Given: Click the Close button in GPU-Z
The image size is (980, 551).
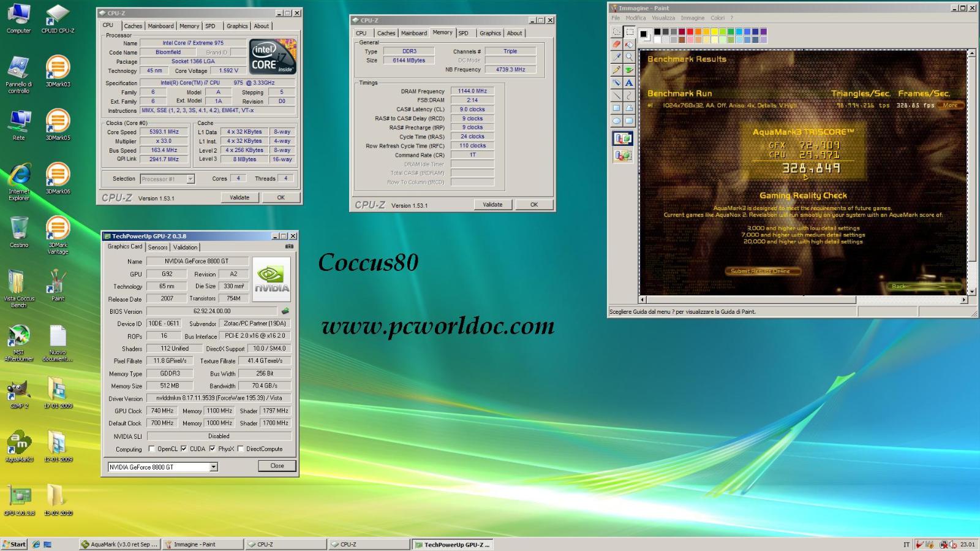Looking at the screenshot, I should tap(277, 466).
